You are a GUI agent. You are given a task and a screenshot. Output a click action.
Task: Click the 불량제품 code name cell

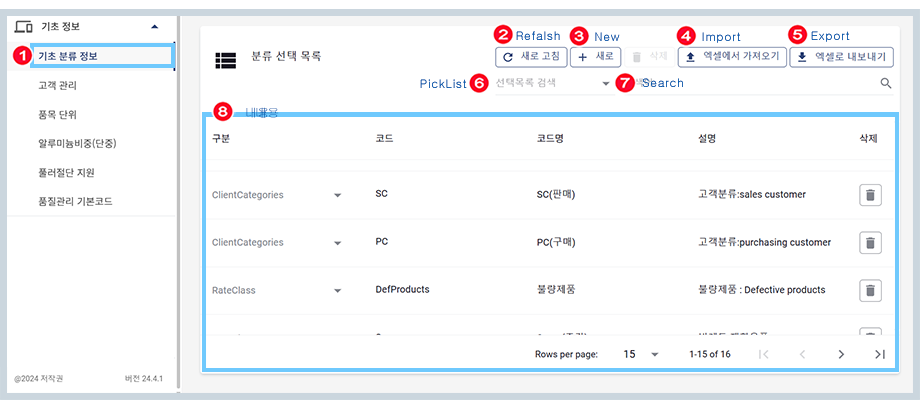pos(555,290)
